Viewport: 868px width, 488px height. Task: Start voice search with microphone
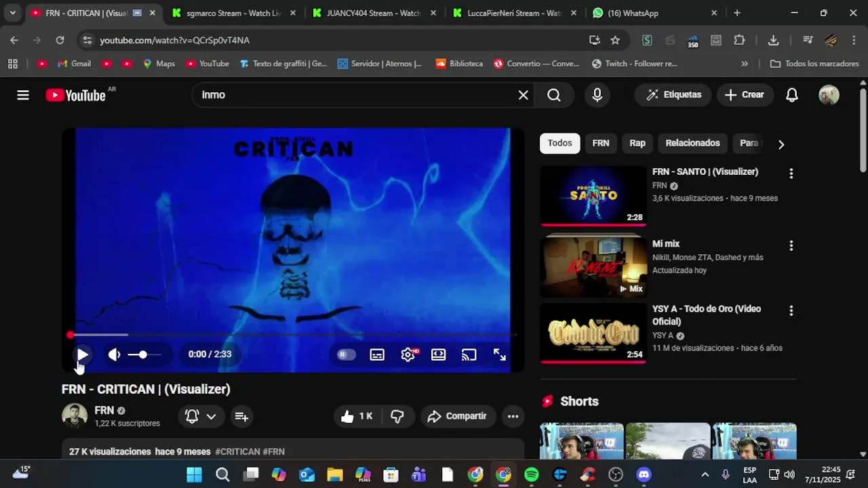tap(597, 95)
